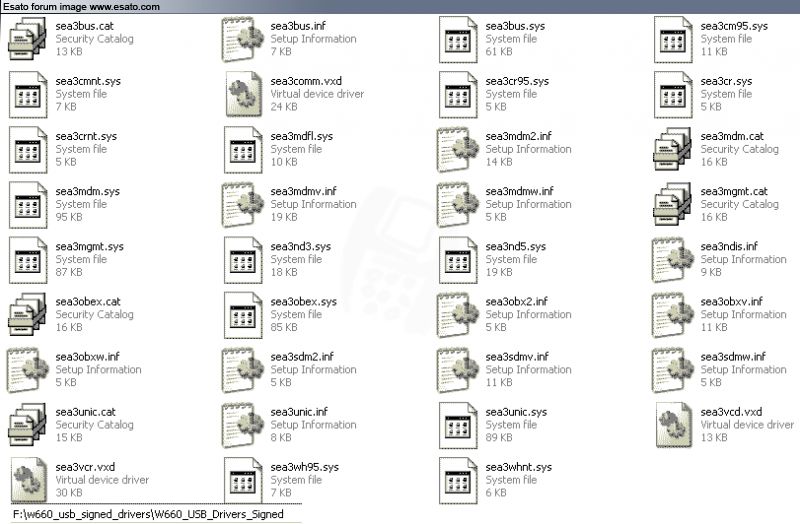This screenshot has width=800, height=524.
Task: Select the sea3unic.sys file icon
Action: 458,426
